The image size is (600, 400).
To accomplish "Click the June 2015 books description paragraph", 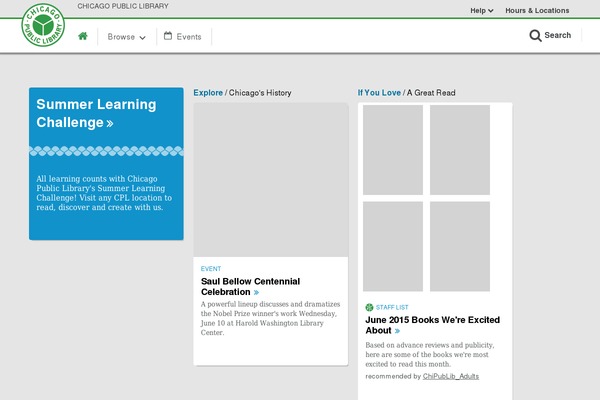I will (x=430, y=354).
